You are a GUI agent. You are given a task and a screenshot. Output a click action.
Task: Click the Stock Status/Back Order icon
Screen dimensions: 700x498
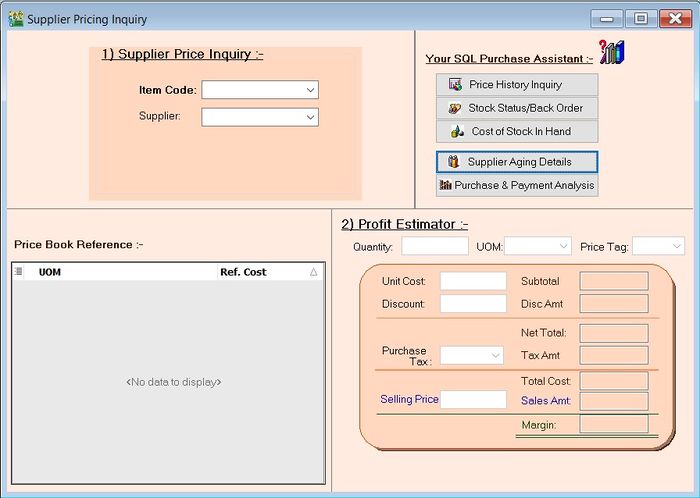pyautogui.click(x=455, y=108)
